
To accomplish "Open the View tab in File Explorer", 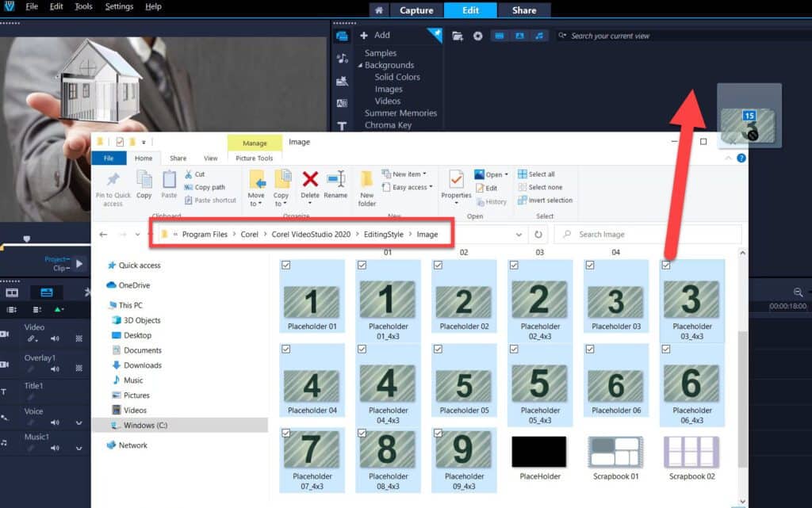I will pos(213,157).
